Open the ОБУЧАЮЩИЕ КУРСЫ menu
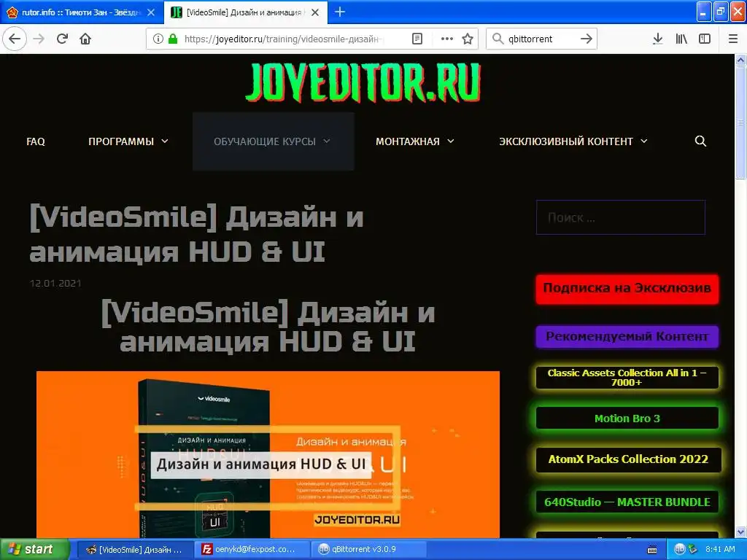 [x=272, y=141]
